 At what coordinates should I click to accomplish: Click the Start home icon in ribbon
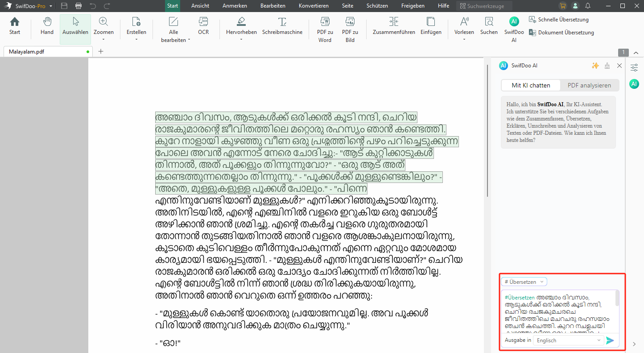pyautogui.click(x=15, y=26)
